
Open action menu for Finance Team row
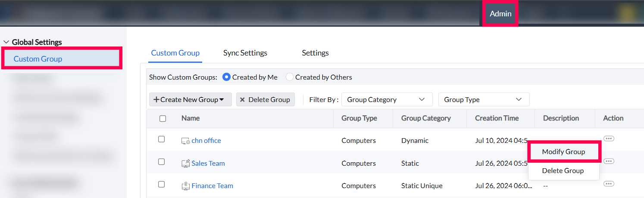[x=608, y=184]
